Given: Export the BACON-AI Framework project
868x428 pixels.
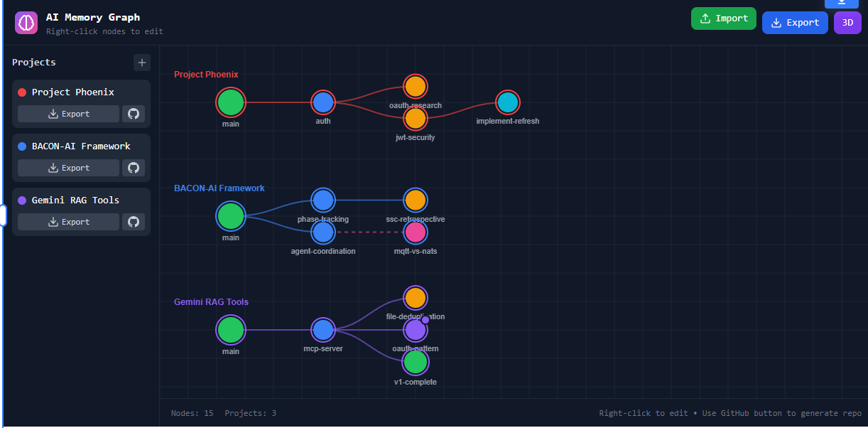Looking at the screenshot, I should (68, 168).
